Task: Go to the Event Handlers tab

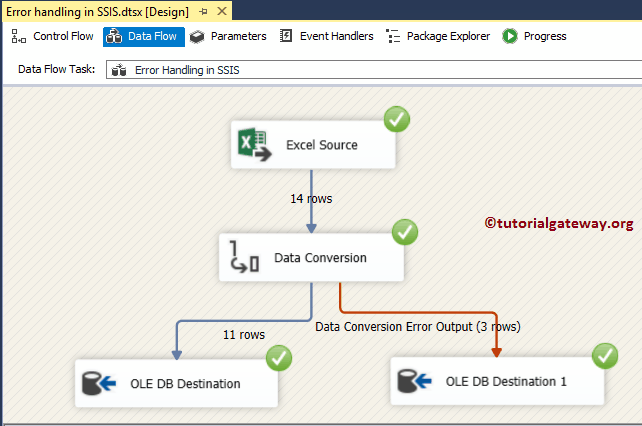Action: pyautogui.click(x=326, y=36)
